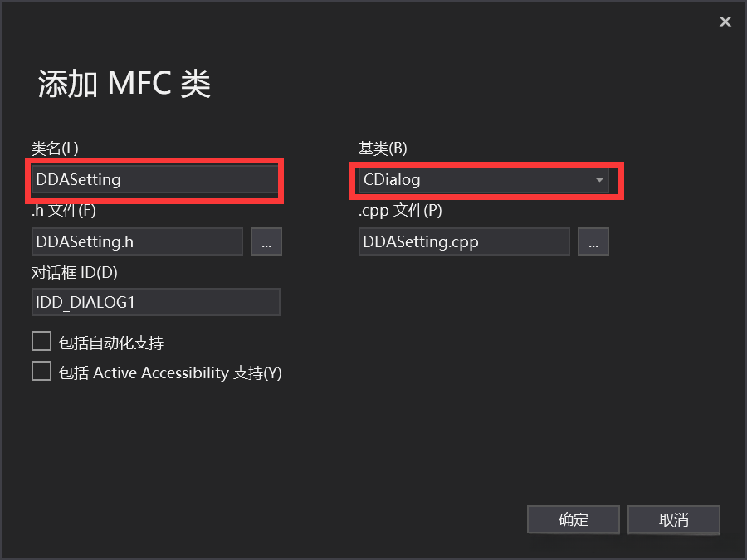Viewport: 747px width, 560px height.
Task: Click the 类名(L) label
Action: pos(55,149)
